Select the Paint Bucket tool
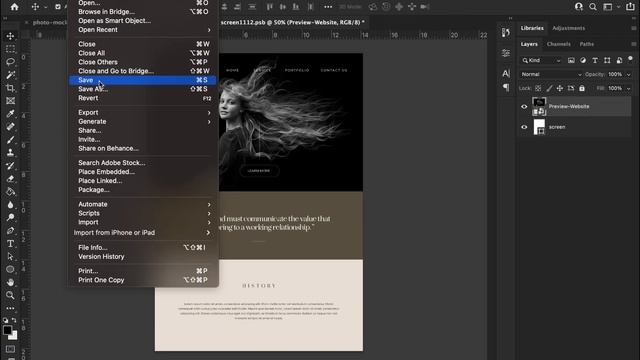The image size is (640, 360). tap(10, 191)
